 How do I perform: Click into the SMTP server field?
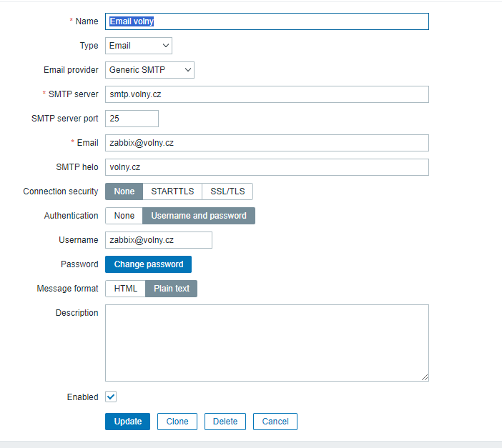tap(267, 94)
